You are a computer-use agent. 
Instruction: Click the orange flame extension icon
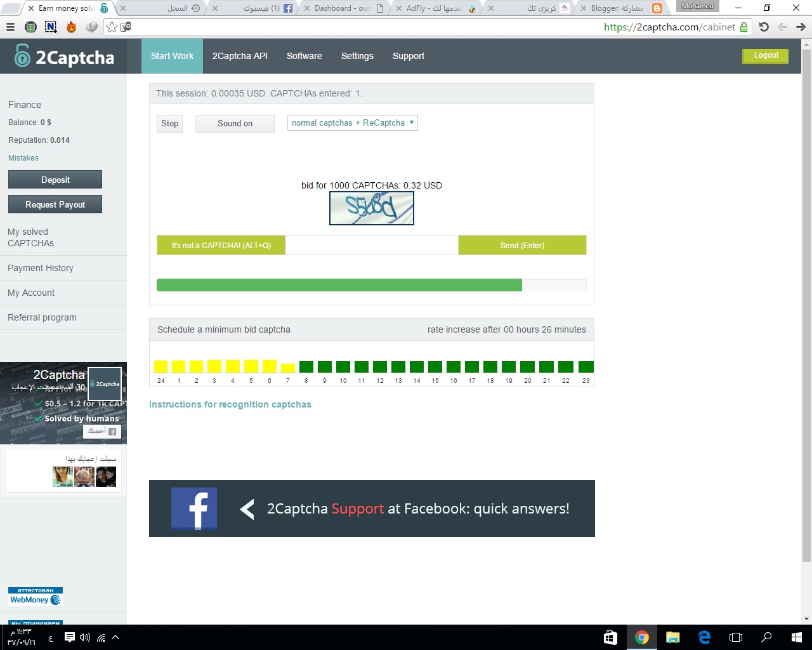coord(71,27)
